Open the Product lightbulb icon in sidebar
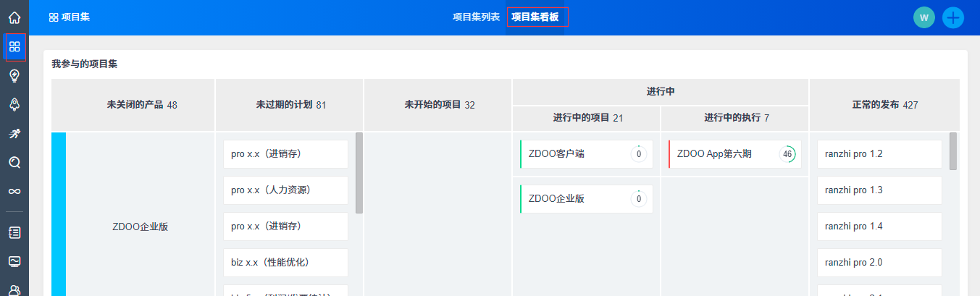980x296 pixels. click(14, 75)
